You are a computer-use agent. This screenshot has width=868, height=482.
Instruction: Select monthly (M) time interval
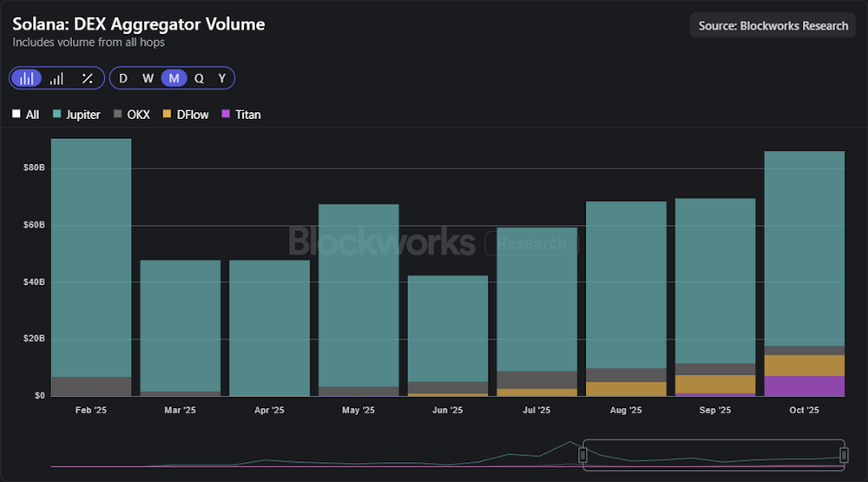tap(174, 78)
